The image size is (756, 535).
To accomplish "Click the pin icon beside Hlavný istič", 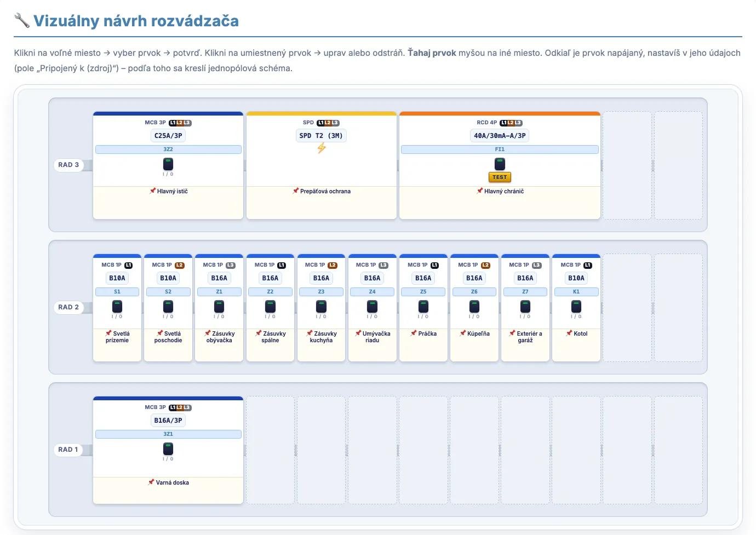I will coord(152,191).
